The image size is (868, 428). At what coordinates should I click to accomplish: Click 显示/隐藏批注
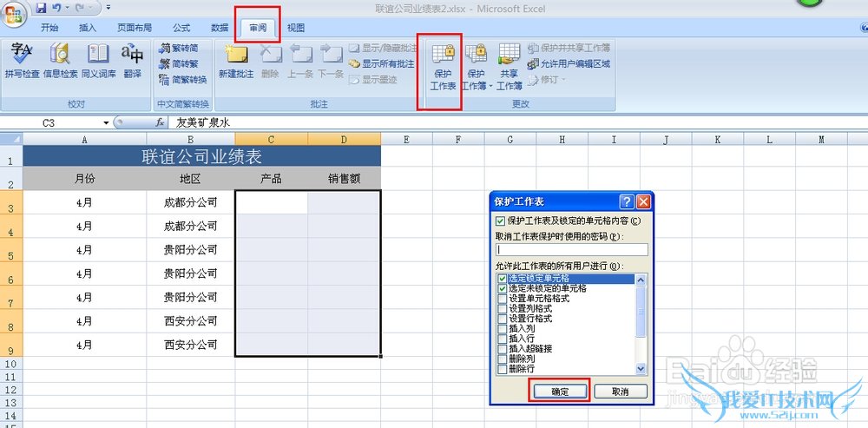[x=383, y=48]
